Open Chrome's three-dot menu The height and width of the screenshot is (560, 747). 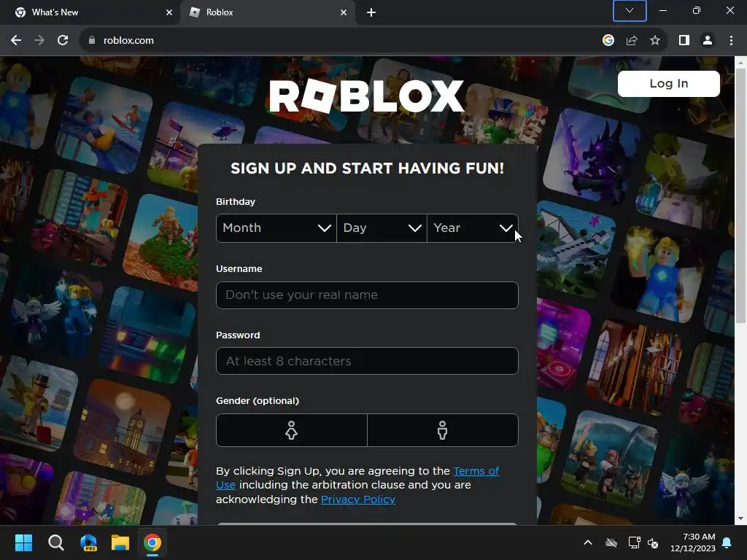(731, 41)
